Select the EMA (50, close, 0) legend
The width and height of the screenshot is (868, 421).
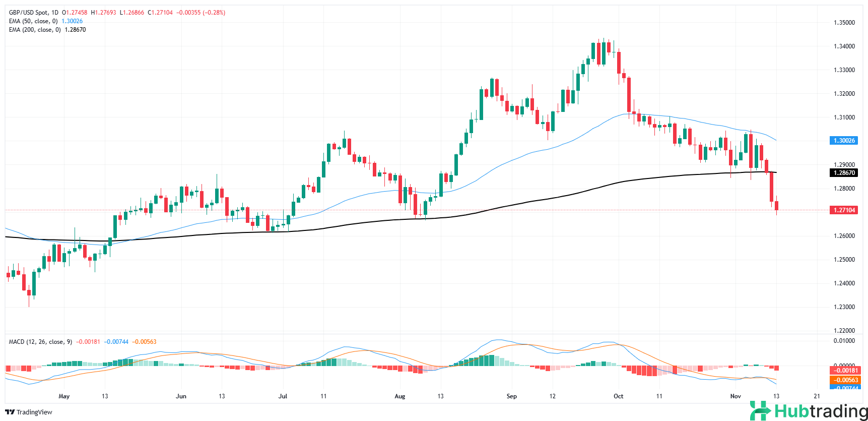[33, 21]
